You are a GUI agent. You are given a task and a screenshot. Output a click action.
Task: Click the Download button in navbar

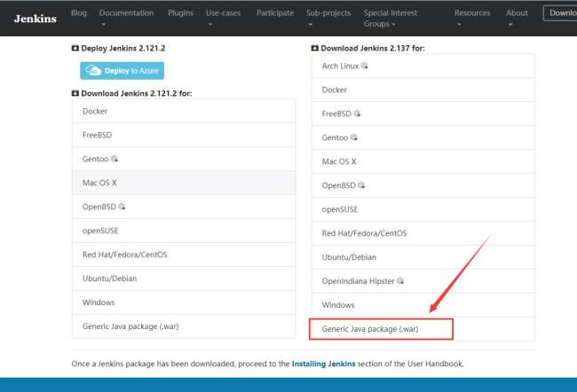click(x=560, y=13)
